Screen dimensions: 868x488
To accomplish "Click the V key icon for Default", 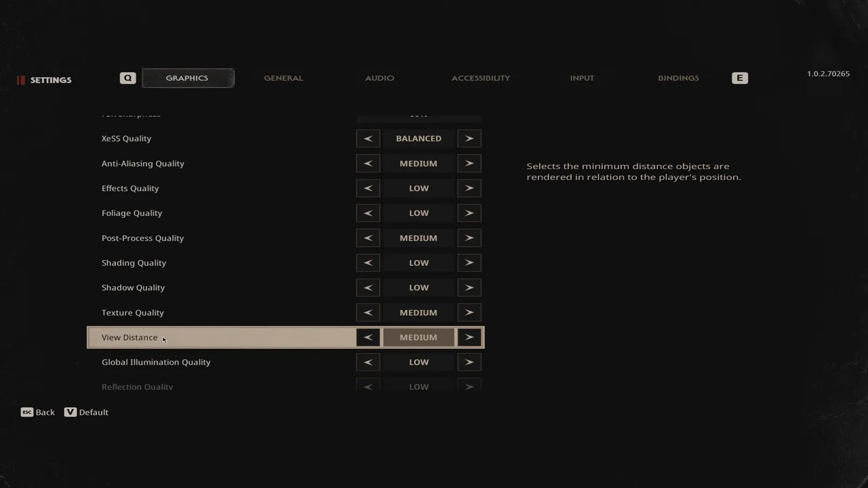I will (71, 412).
